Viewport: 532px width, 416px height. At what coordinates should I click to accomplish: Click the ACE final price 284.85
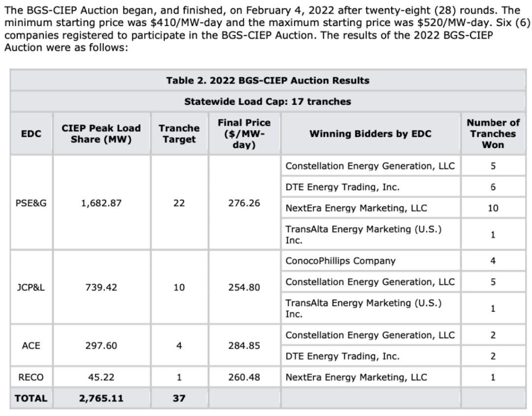point(244,346)
